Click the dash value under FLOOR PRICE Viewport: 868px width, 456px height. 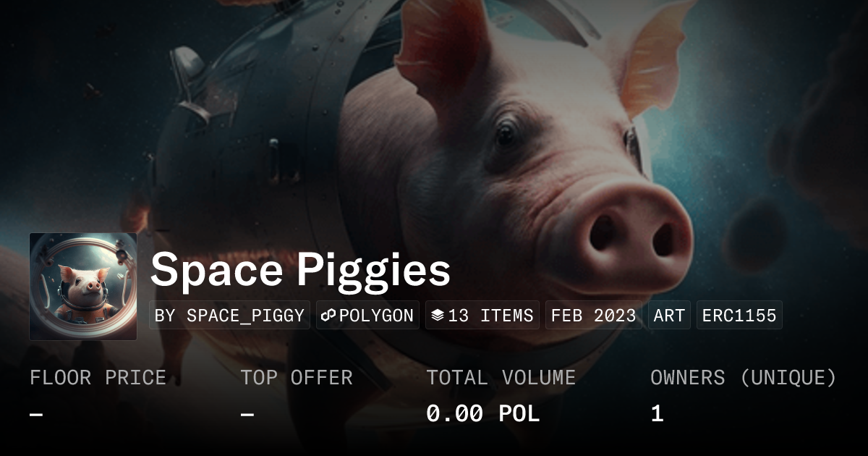tap(36, 414)
